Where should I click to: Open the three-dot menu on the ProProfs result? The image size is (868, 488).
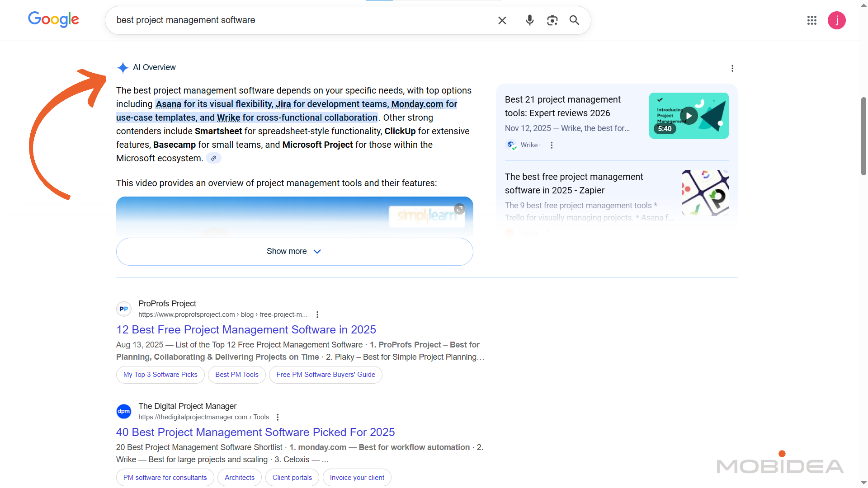tap(318, 314)
